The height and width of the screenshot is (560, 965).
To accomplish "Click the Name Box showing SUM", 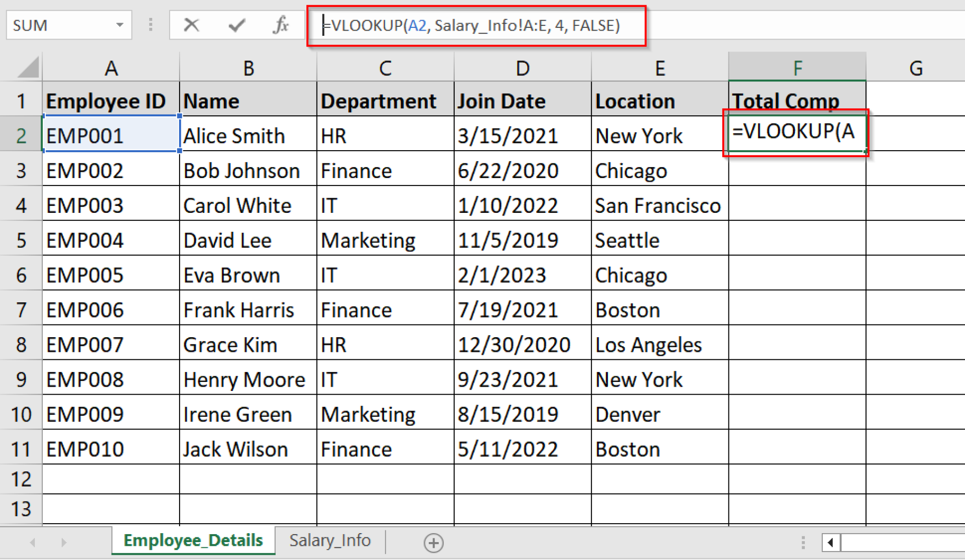I will click(61, 25).
